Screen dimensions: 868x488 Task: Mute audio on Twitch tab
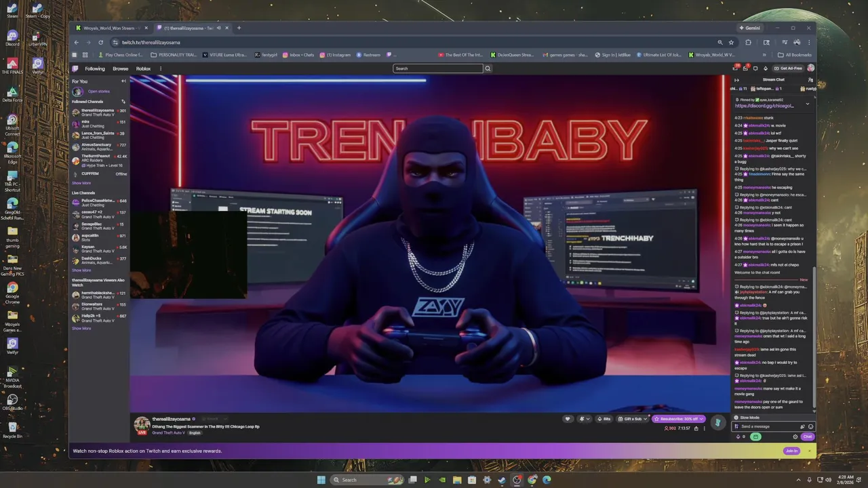(x=218, y=28)
